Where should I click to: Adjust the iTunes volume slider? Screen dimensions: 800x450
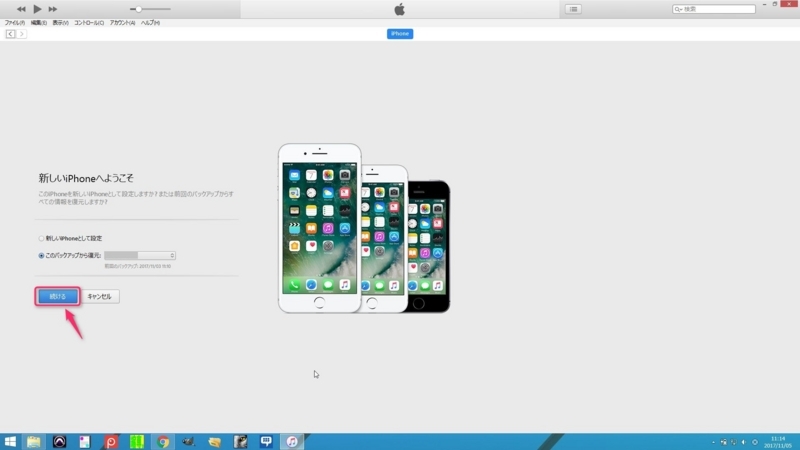point(150,9)
